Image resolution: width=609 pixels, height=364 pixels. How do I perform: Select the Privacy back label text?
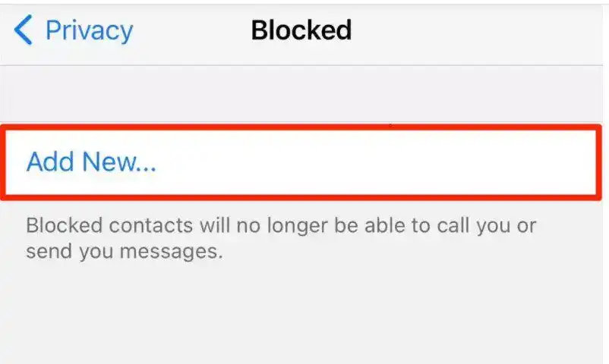(x=90, y=30)
